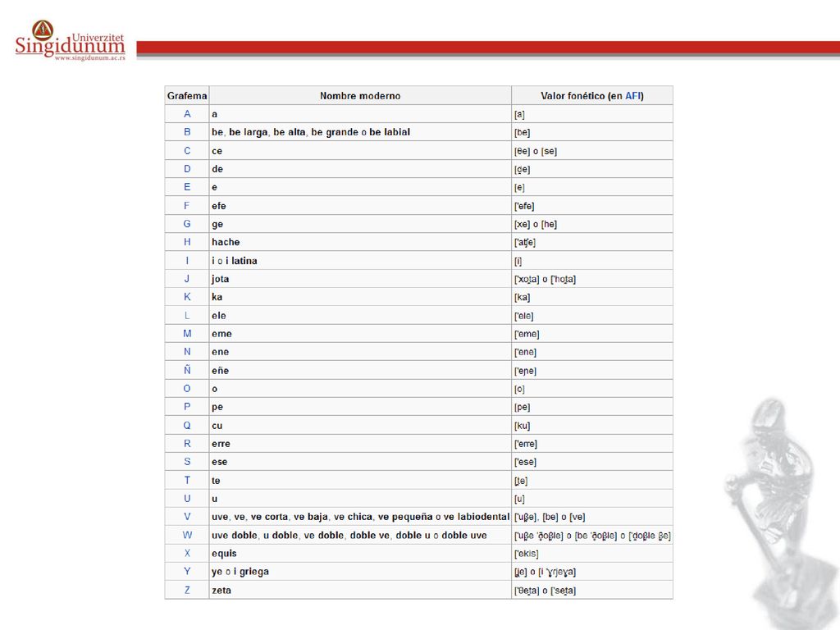Open the letter I grapheme link
Viewport: 840px width, 630px height.
point(187,261)
